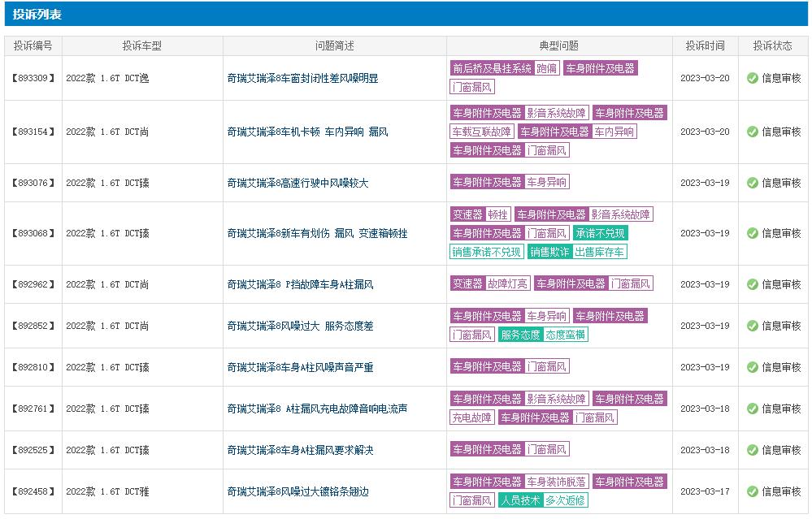Viewport: 812px width, 519px height.
Task: Click the 投诉状态 column header
Action: pyautogui.click(x=771, y=45)
